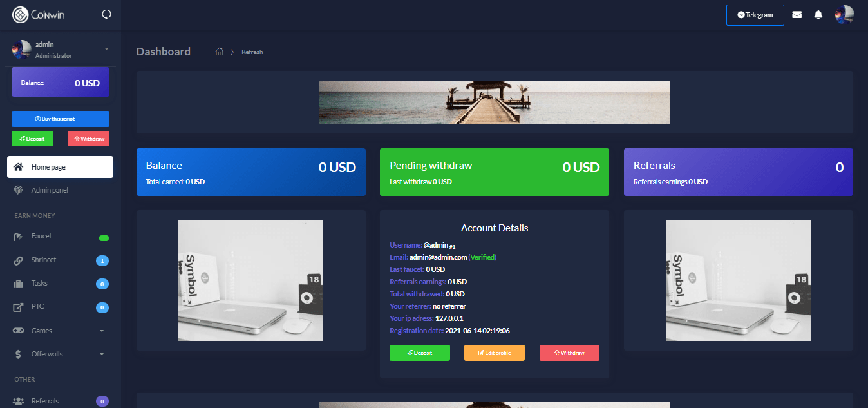Click the pier banner image at top

[494, 102]
